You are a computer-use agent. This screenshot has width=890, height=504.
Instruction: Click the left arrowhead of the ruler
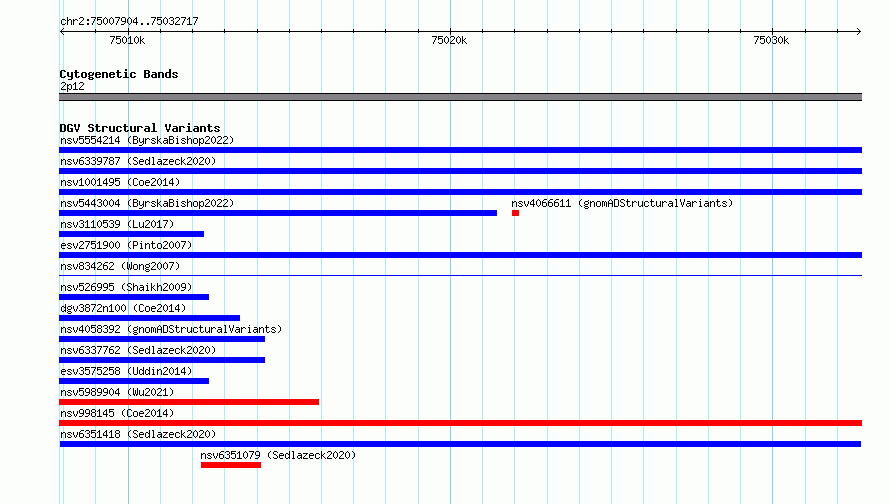pos(62,31)
